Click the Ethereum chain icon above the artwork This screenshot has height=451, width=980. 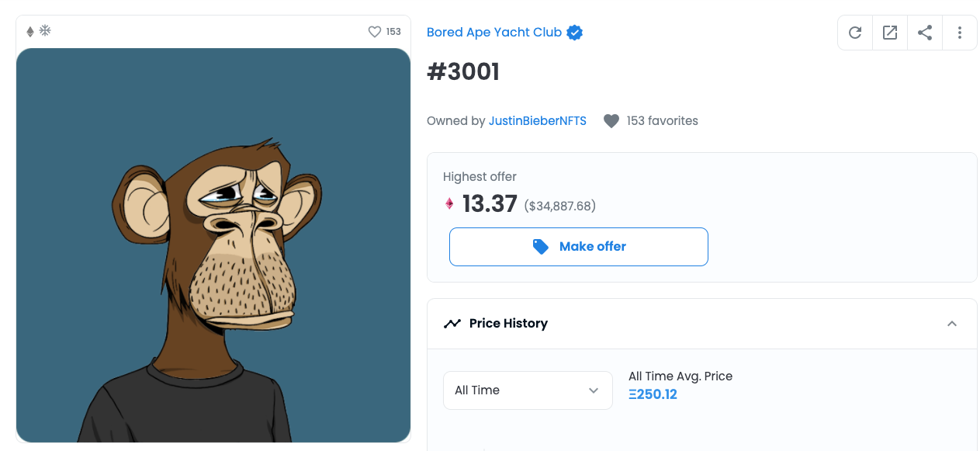point(29,30)
